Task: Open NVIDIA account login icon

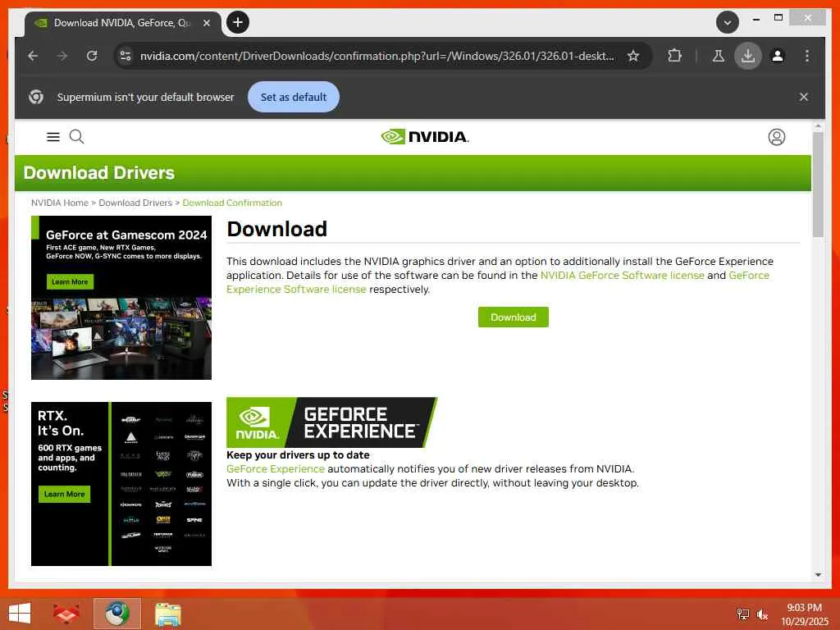Action: pyautogui.click(x=776, y=137)
